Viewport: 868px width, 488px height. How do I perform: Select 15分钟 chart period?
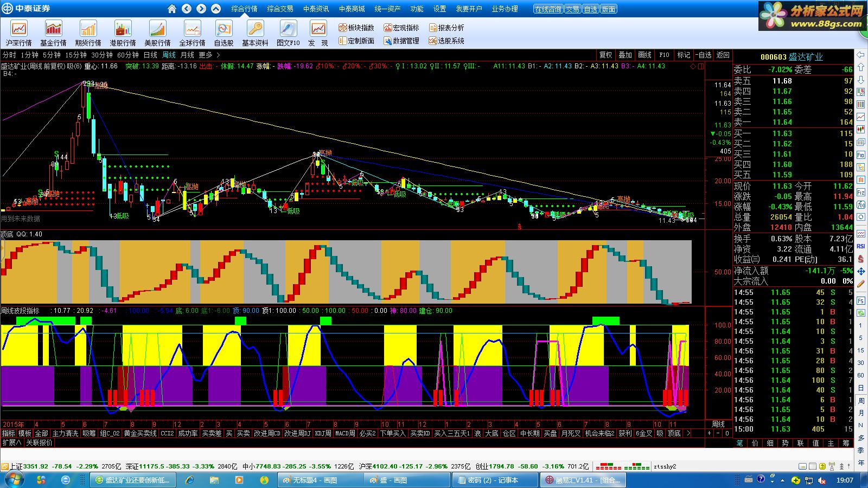click(76, 55)
